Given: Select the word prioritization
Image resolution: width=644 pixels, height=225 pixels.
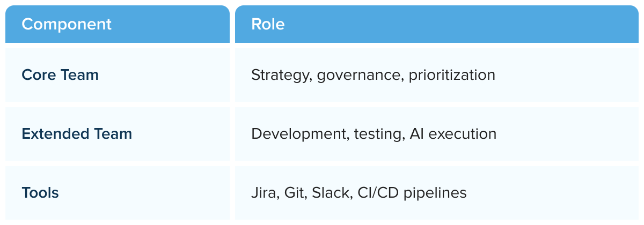Looking at the screenshot, I should [x=452, y=75].
